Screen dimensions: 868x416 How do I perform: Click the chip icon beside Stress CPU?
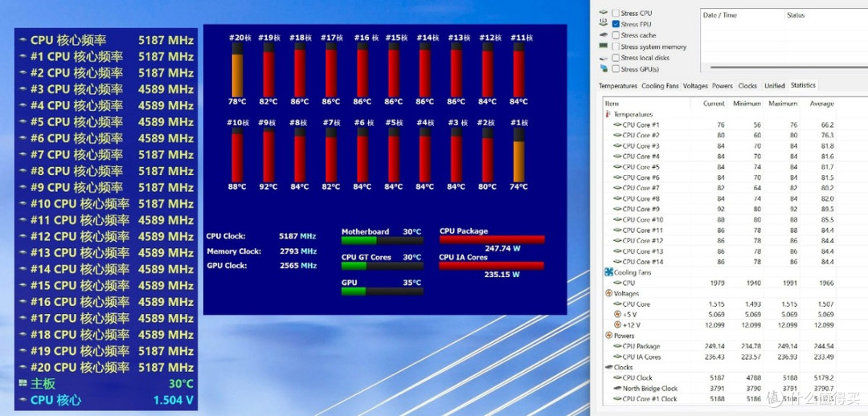(x=604, y=13)
